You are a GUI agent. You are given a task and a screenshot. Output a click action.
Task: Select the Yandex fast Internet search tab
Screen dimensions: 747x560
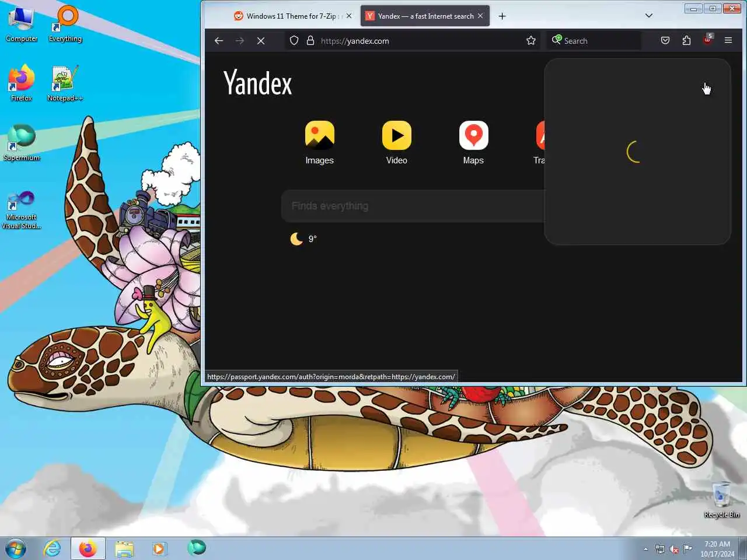click(425, 16)
